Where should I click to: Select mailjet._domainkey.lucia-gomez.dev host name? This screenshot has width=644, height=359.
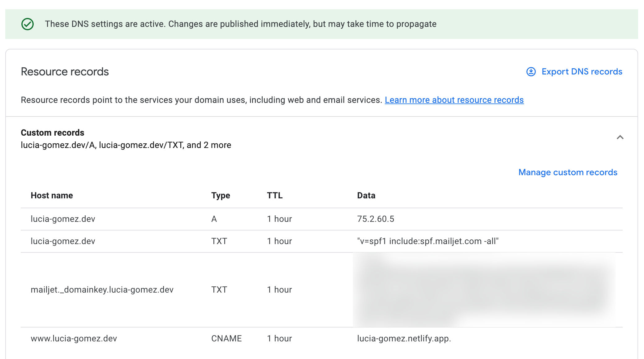click(x=102, y=290)
